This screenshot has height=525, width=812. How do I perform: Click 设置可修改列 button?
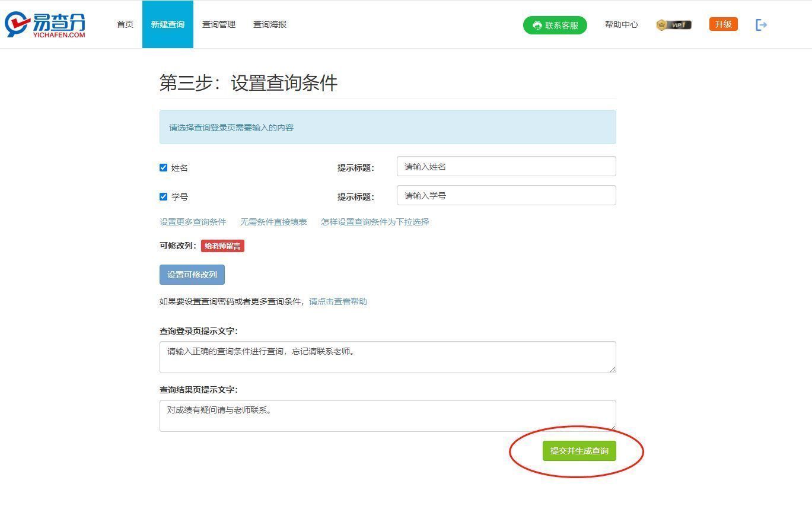point(192,275)
